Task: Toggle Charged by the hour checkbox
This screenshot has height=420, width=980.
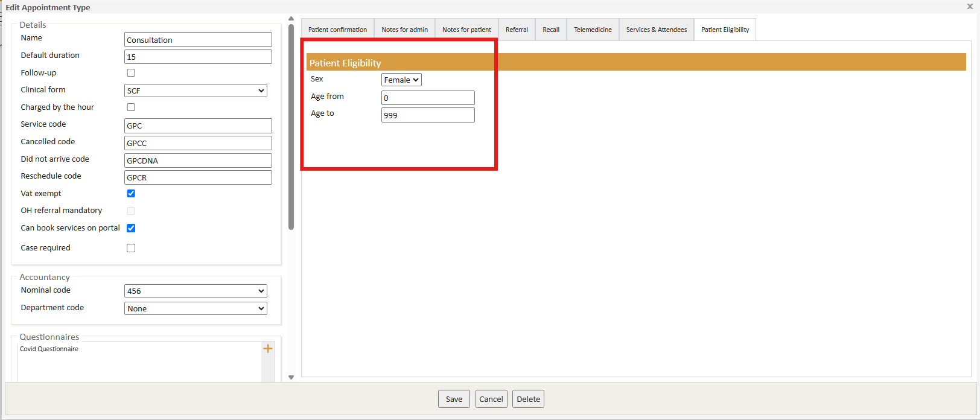Action: [x=131, y=107]
